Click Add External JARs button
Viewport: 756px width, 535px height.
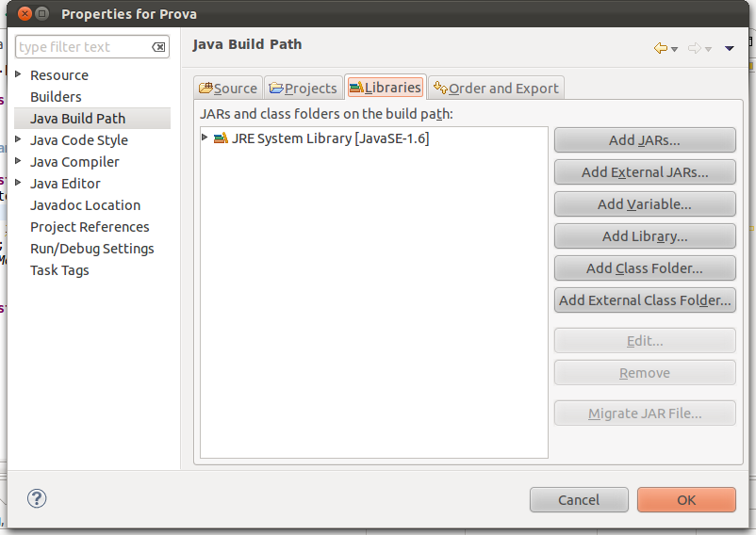tap(645, 172)
